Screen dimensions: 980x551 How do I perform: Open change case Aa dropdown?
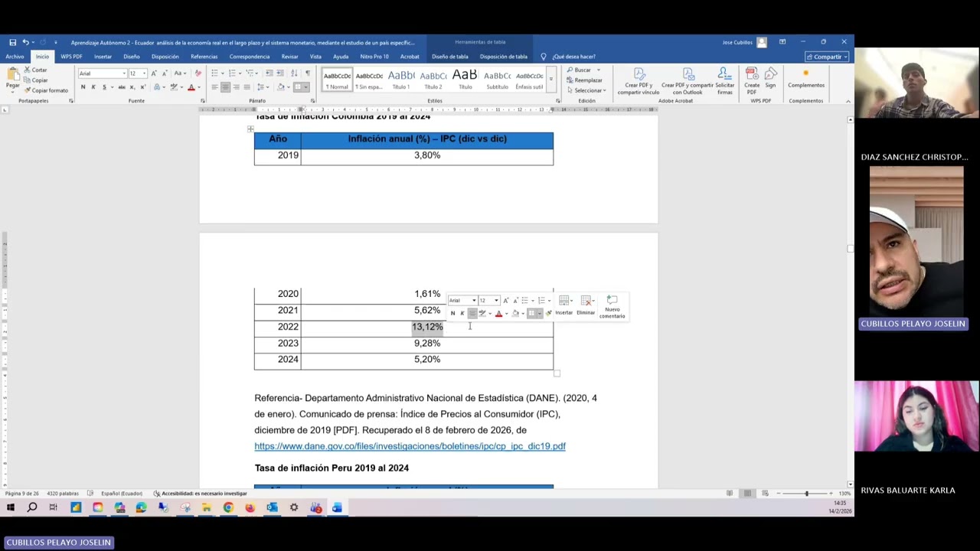pyautogui.click(x=180, y=73)
